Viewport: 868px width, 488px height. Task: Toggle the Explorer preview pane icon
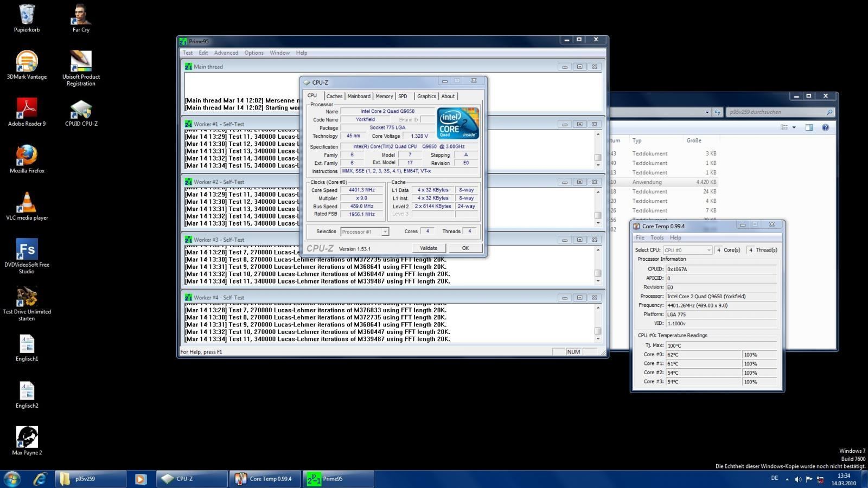[x=809, y=127]
